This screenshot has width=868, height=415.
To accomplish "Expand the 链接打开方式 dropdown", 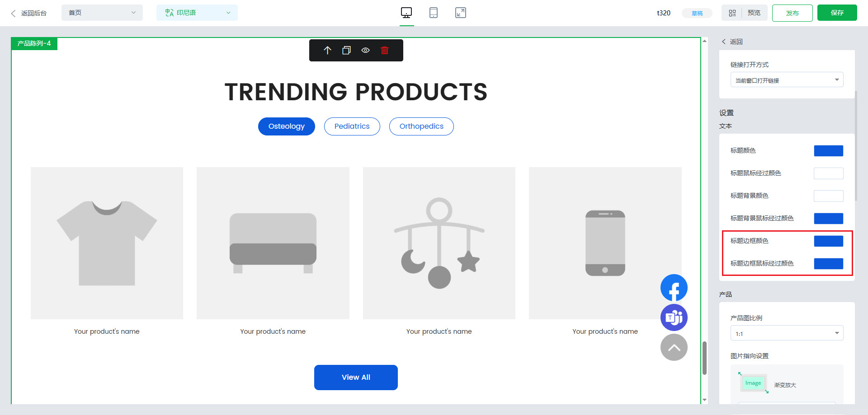I will coord(787,80).
